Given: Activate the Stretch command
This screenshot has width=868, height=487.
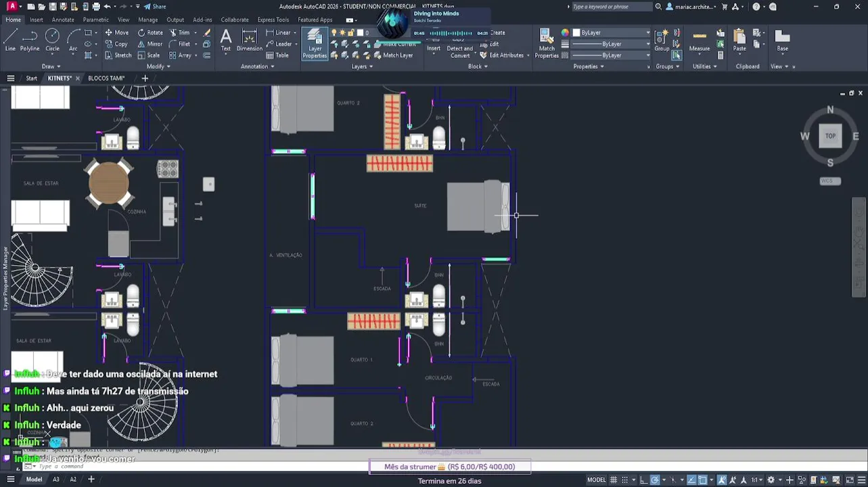Looking at the screenshot, I should point(118,55).
